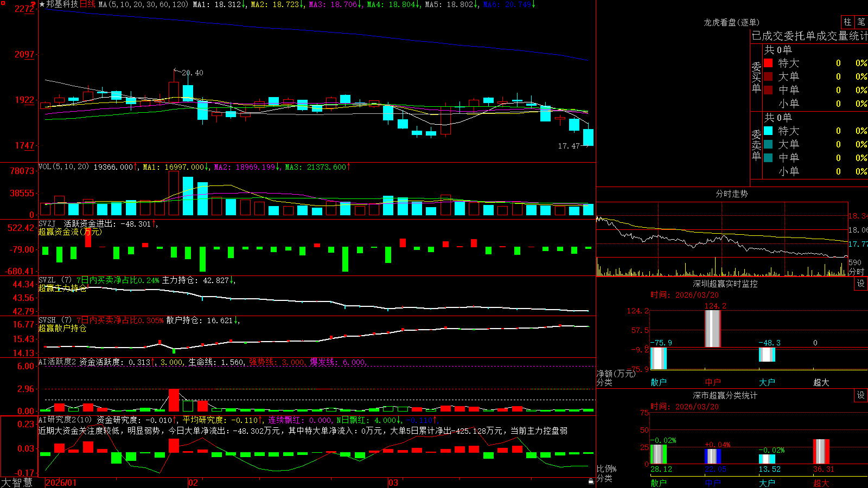Click the MA1: 18.312 value
868x488 pixels.
220,4
